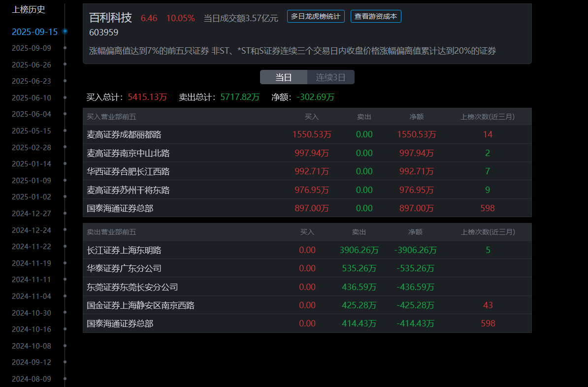This screenshot has height=387, width=588.
Task: Select history date 2024-11-04
Action: 32,296
